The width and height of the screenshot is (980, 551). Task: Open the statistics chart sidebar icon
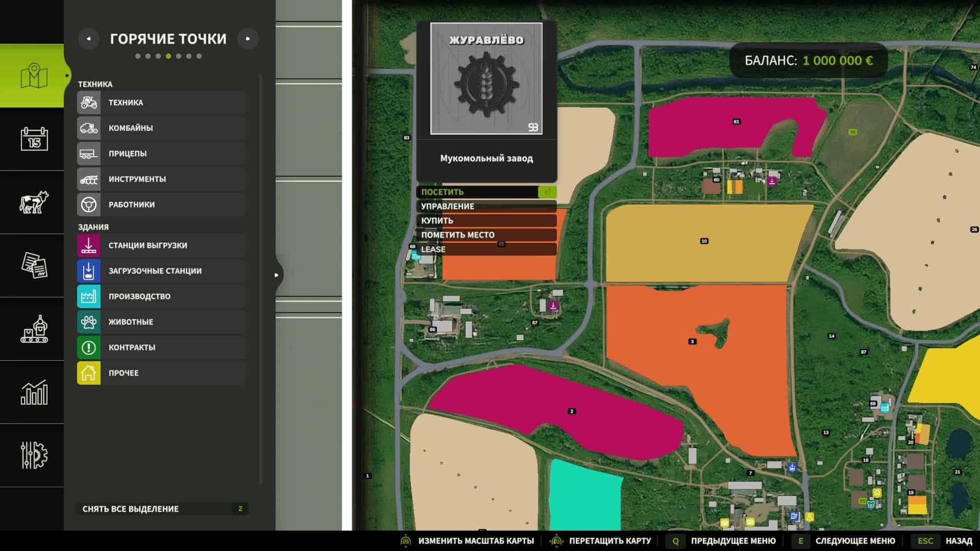pyautogui.click(x=34, y=392)
